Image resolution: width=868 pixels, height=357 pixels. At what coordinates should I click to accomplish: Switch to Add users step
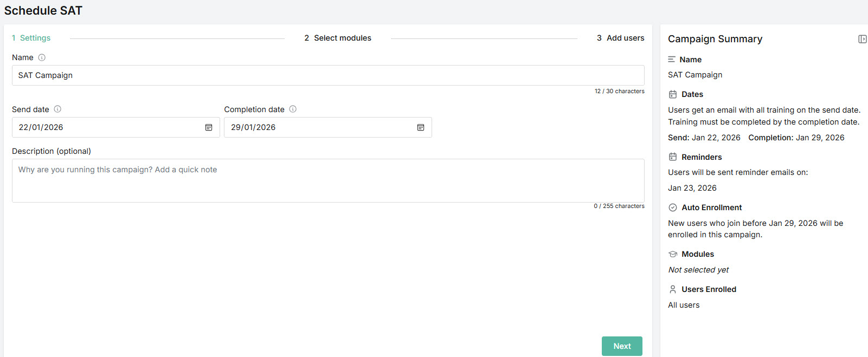point(620,38)
